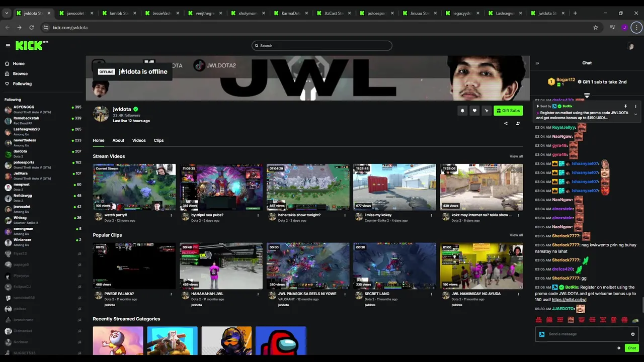Viewport: 644px width, 362px height.
Task: Open options for 'byutipul sea pubs?' video
Action: pos(258,215)
